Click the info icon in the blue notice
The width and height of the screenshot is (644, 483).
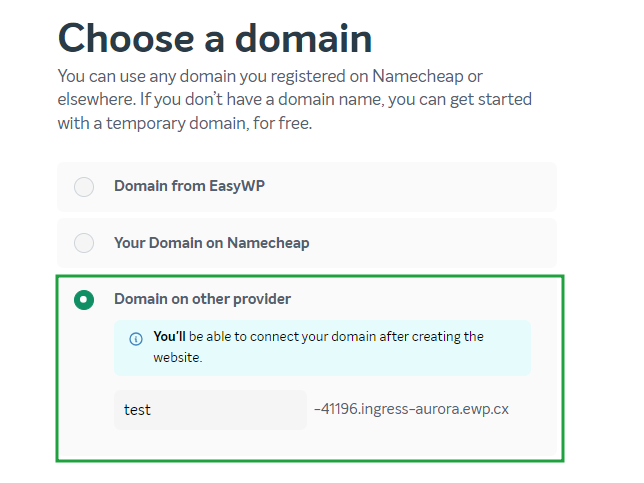click(x=136, y=339)
